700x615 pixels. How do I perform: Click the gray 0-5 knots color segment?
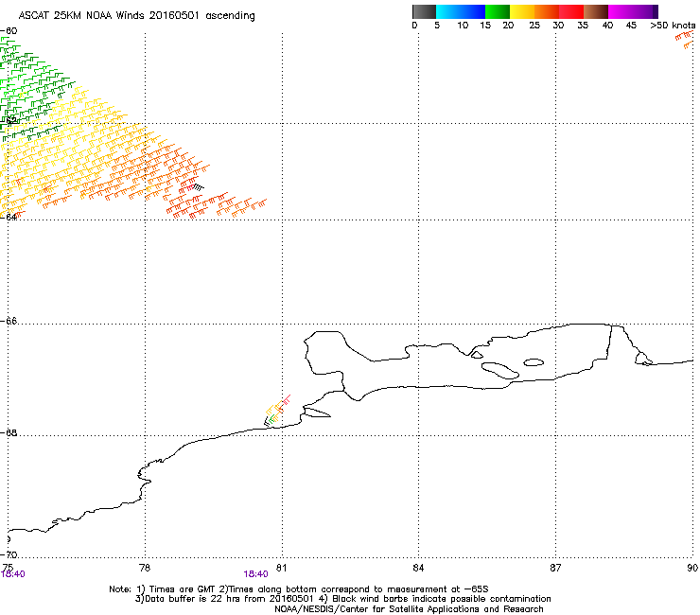click(x=424, y=11)
